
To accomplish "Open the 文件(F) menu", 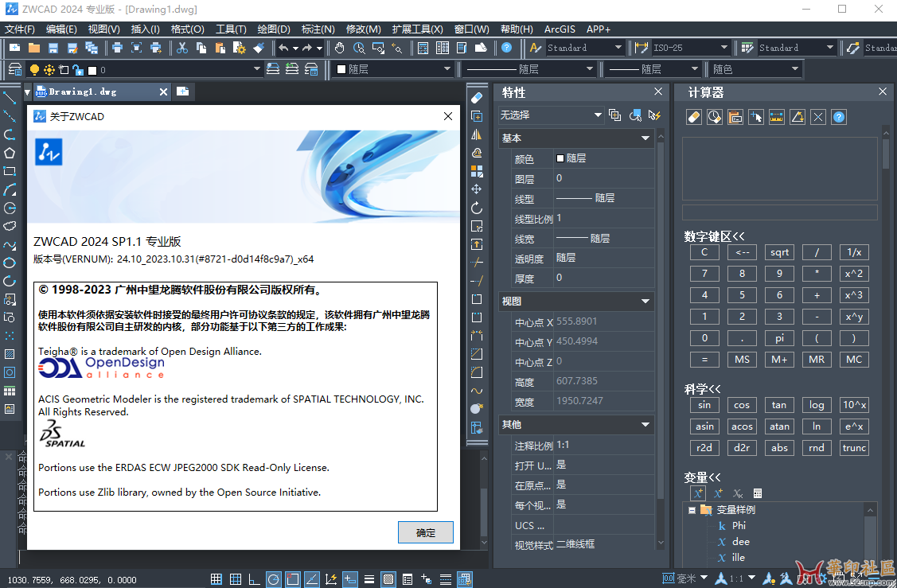I will tap(19, 29).
